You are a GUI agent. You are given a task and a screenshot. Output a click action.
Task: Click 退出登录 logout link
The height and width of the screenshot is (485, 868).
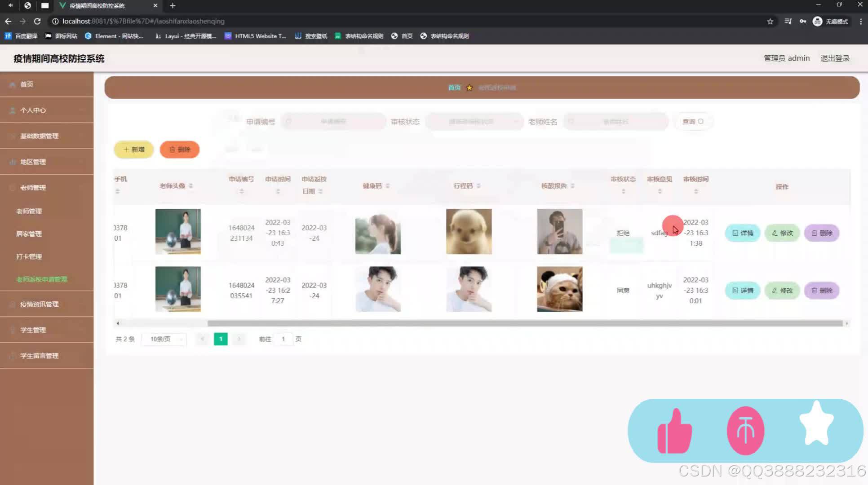pyautogui.click(x=835, y=58)
